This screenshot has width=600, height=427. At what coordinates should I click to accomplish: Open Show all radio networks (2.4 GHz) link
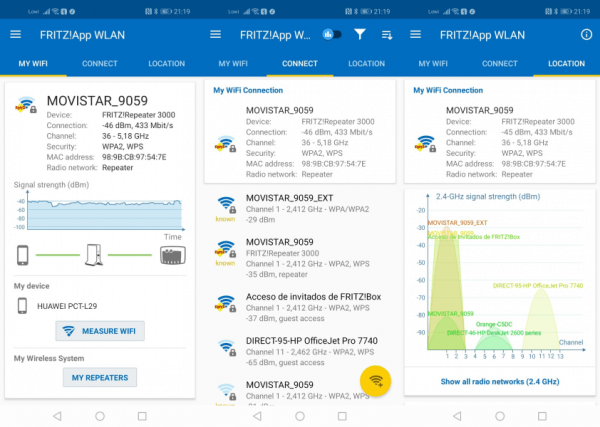tap(500, 381)
